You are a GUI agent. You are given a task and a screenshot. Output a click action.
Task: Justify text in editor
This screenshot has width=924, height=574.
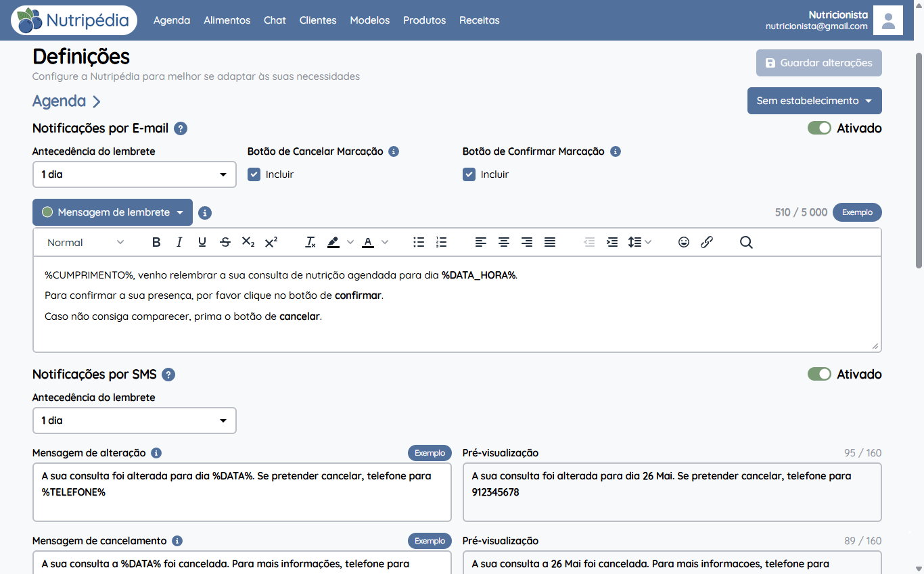point(550,242)
